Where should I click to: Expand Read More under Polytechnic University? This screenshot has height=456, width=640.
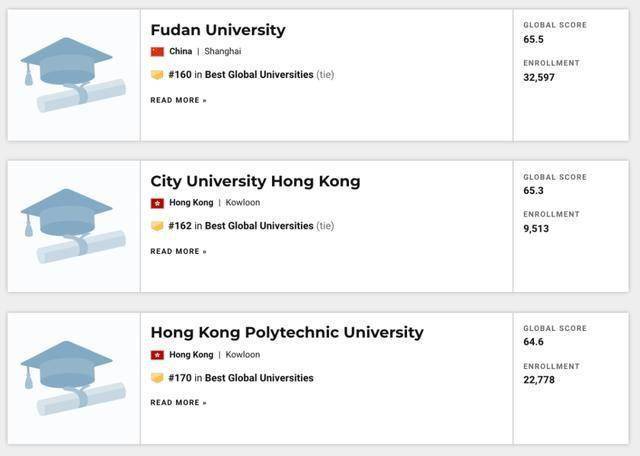(178, 402)
